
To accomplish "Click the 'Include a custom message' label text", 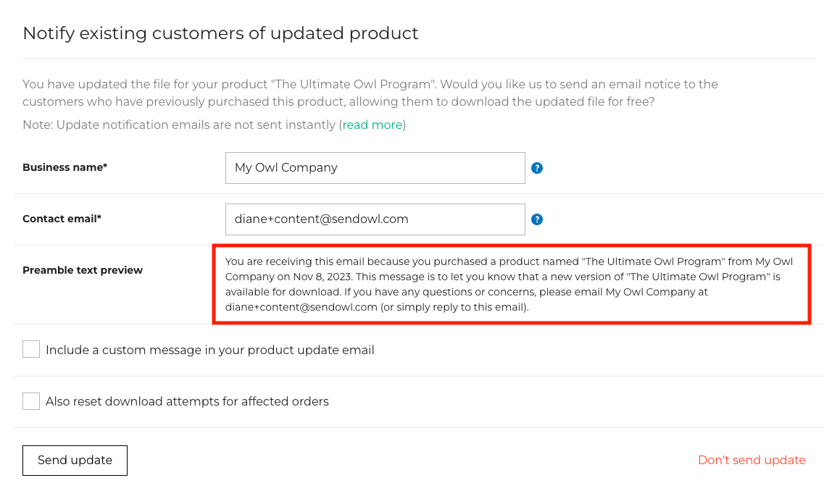I will 209,350.
